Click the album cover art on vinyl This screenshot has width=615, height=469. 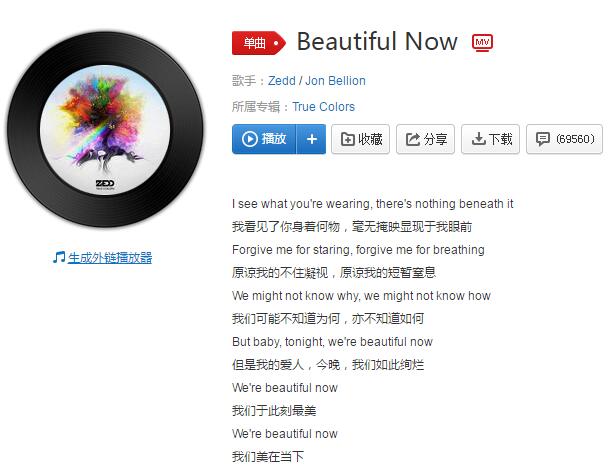[105, 130]
